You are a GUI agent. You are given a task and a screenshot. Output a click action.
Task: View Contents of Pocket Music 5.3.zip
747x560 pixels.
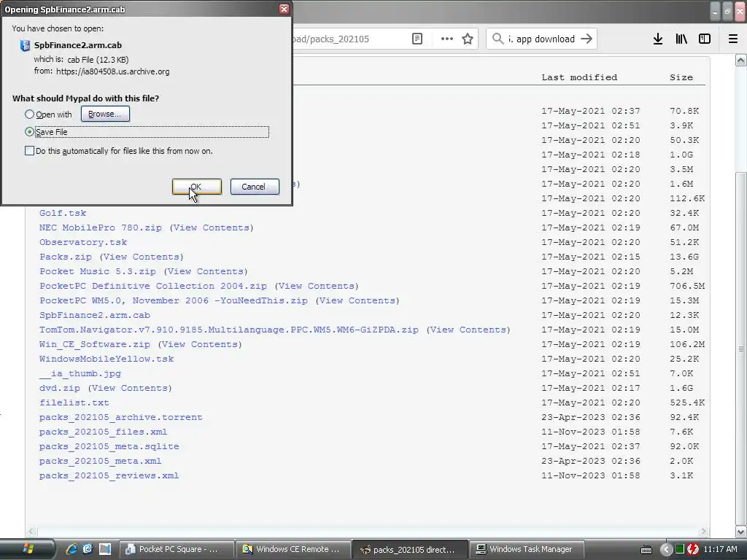click(x=206, y=271)
